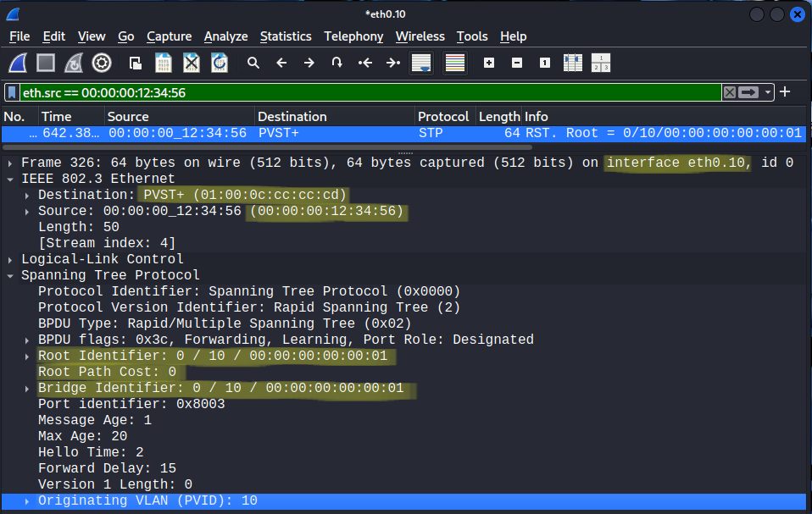The height and width of the screenshot is (514, 812).
Task: Clear the display filter with X button
Action: click(729, 92)
